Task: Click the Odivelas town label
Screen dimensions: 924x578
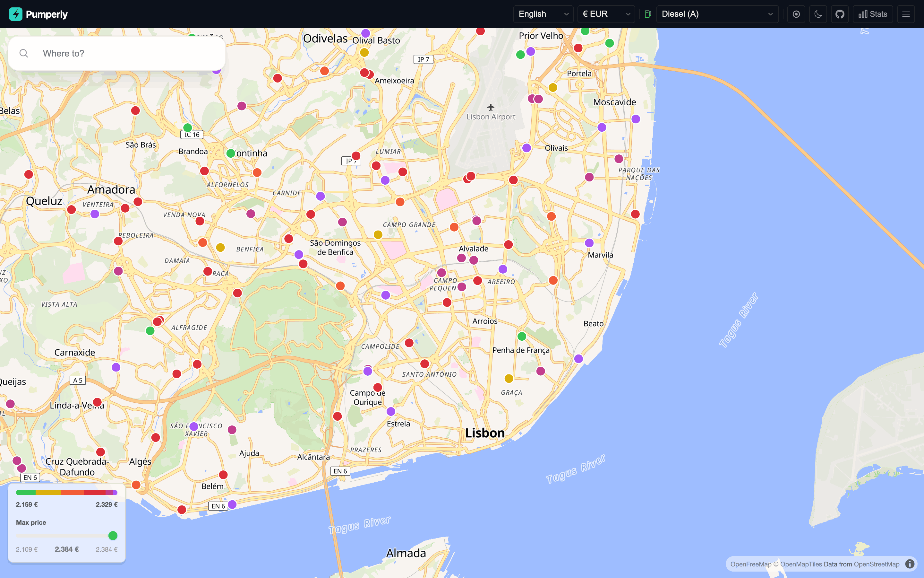Action: click(x=325, y=38)
